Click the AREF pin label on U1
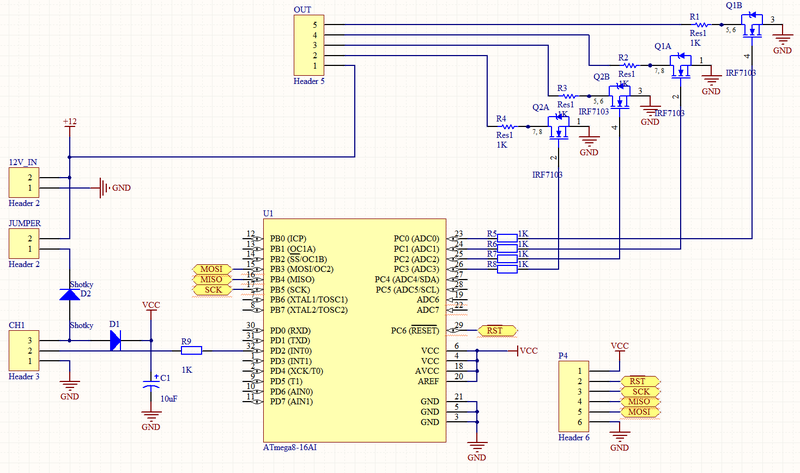The image size is (800, 473). [428, 381]
